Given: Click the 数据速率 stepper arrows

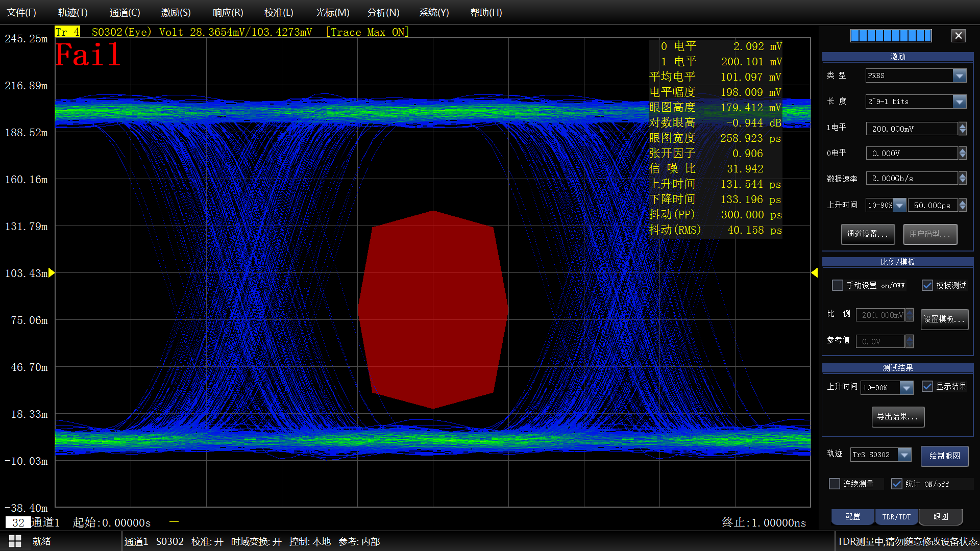Looking at the screenshot, I should coord(963,178).
